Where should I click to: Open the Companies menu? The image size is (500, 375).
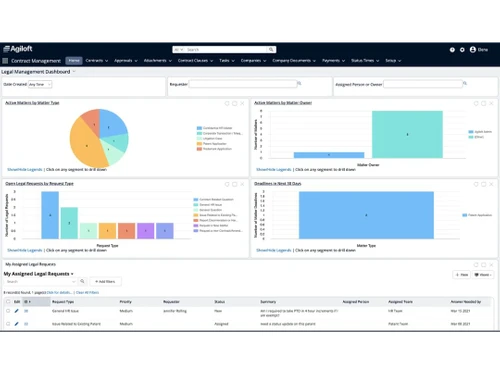click(253, 61)
